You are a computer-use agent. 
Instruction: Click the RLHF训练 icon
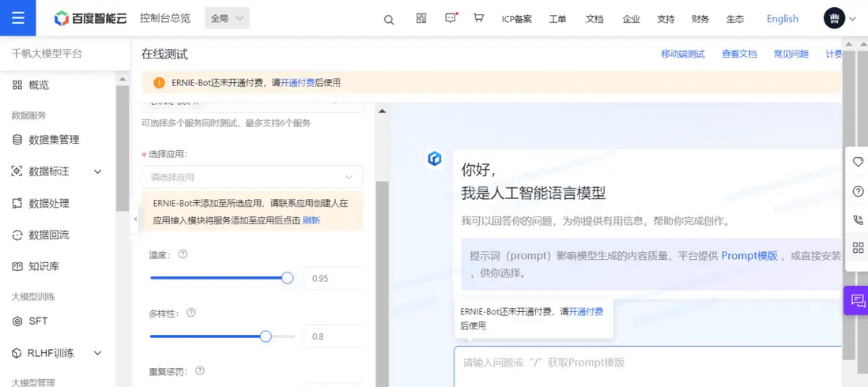pos(17,353)
